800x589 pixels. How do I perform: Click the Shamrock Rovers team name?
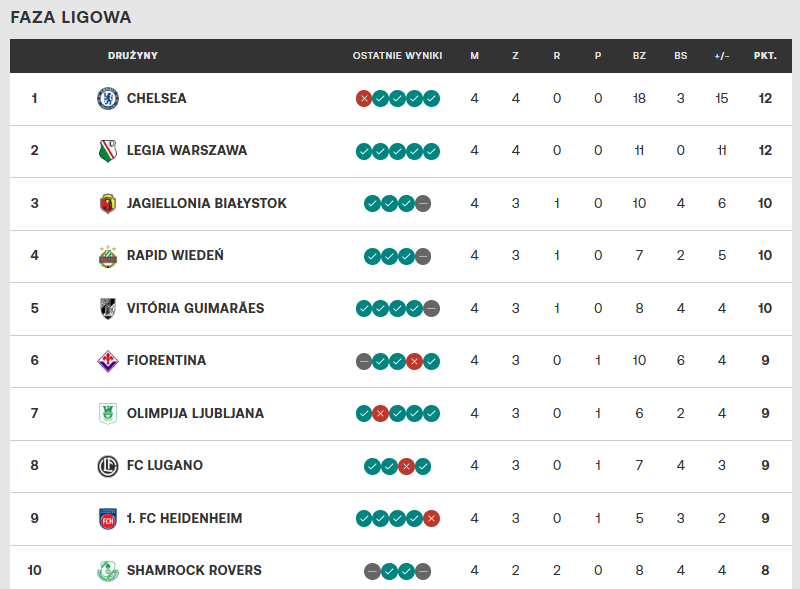tap(194, 570)
